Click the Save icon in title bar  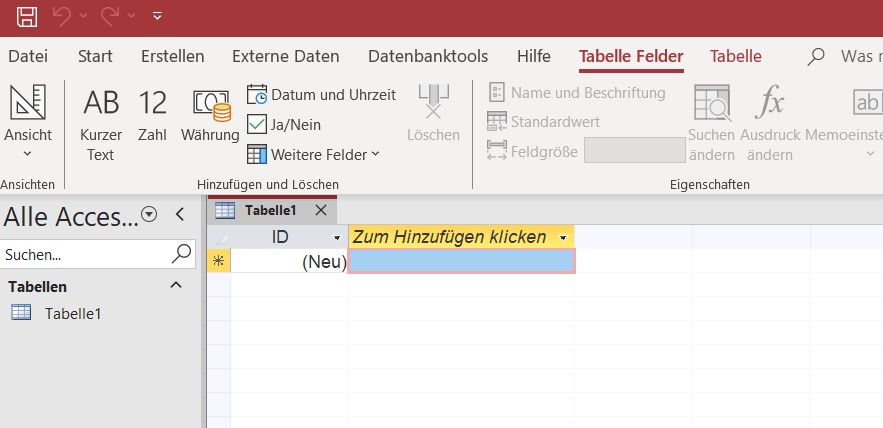click(x=26, y=17)
